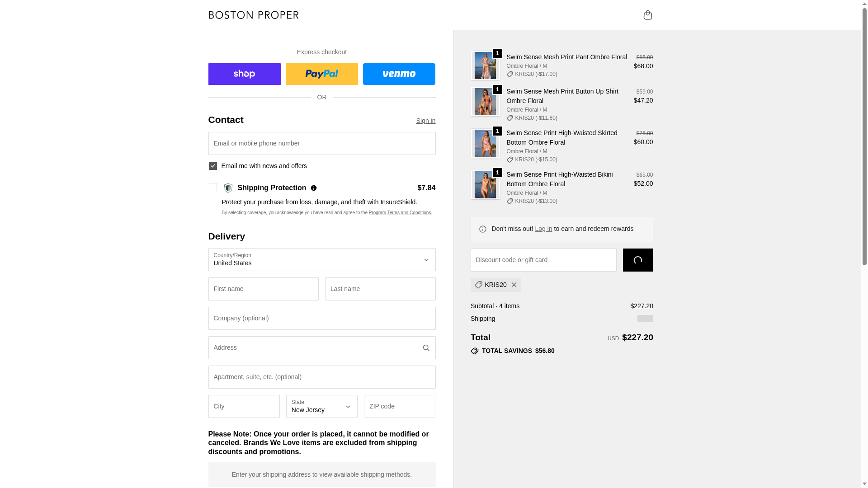Viewport: 868px width, 488px height.
Task: Uncheck Email me with news and offers
Action: [x=213, y=166]
